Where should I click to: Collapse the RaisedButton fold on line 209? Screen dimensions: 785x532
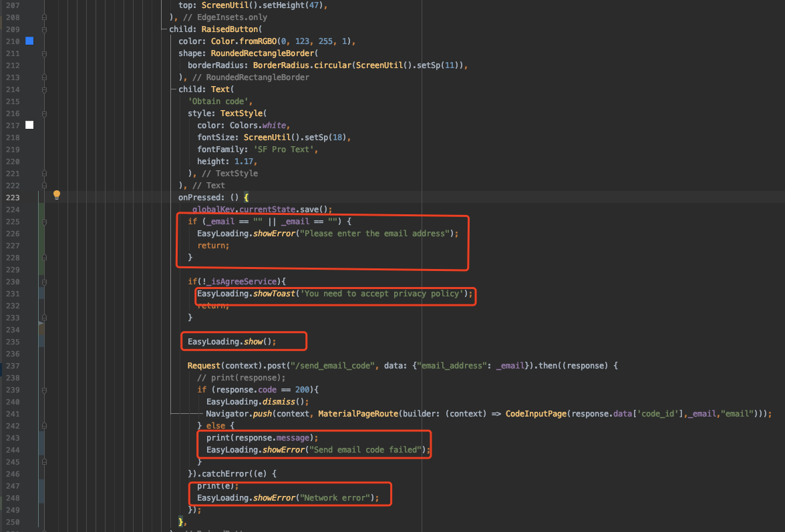coord(44,29)
